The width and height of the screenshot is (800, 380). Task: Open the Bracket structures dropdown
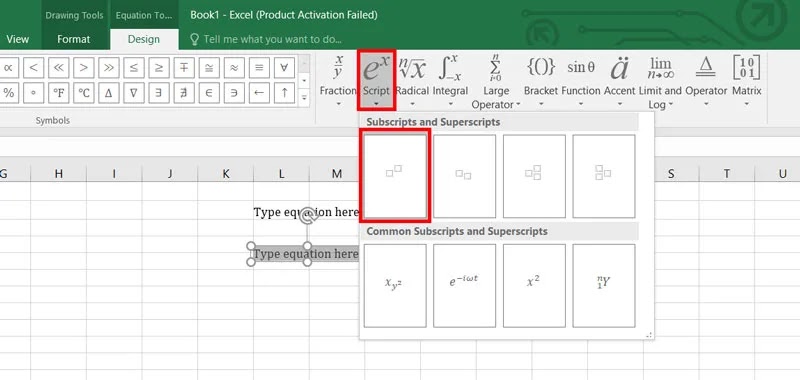541,81
